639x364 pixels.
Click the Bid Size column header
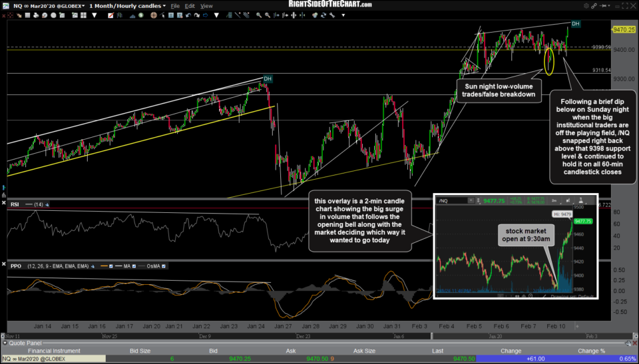pos(140,351)
